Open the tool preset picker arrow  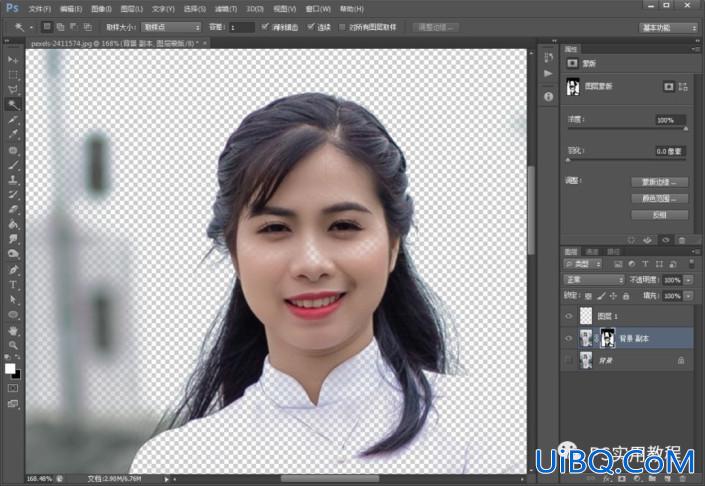point(31,27)
